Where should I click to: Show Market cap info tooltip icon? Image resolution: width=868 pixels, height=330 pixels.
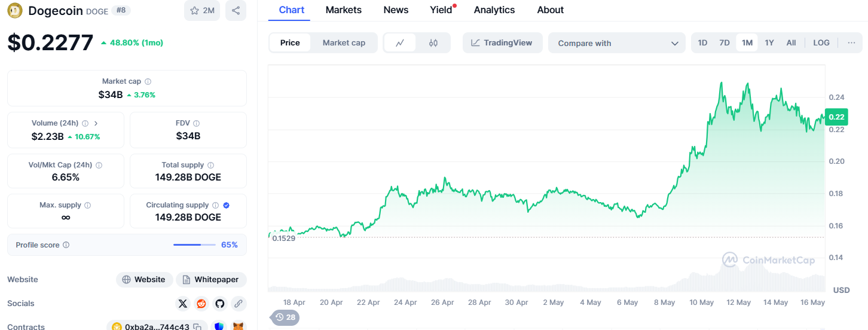(x=148, y=81)
